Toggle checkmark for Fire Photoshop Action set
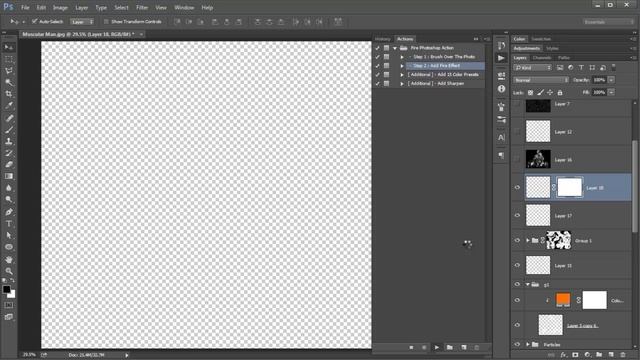 tap(377, 48)
